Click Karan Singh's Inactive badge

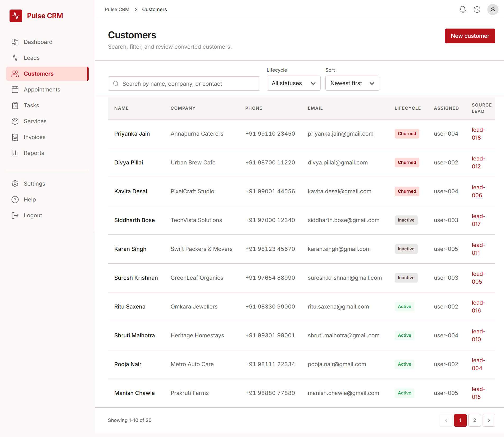click(406, 249)
